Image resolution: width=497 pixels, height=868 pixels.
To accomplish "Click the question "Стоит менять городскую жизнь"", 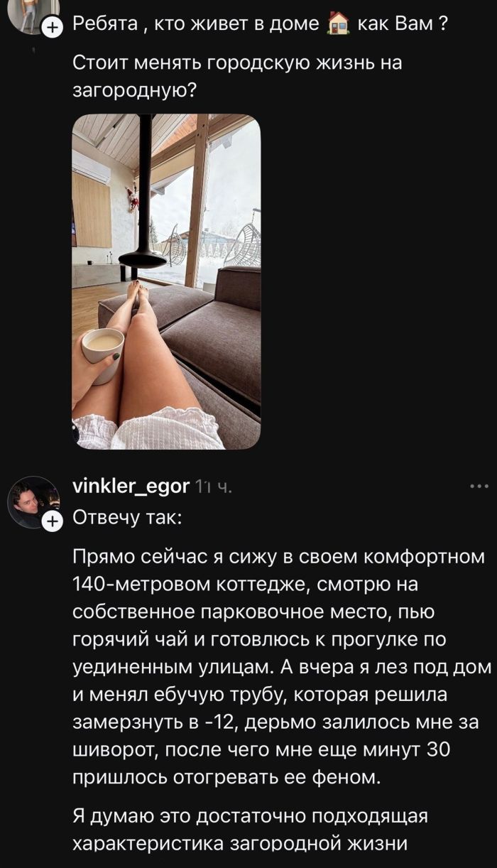I will [x=238, y=76].
